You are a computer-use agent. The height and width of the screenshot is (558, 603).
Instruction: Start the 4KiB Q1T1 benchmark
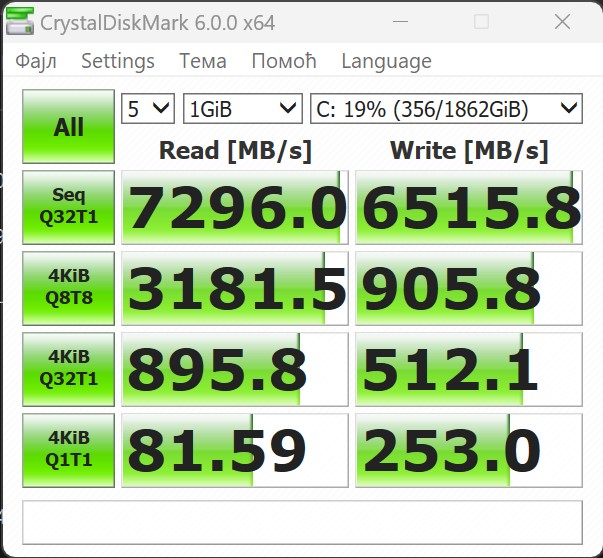tap(68, 450)
